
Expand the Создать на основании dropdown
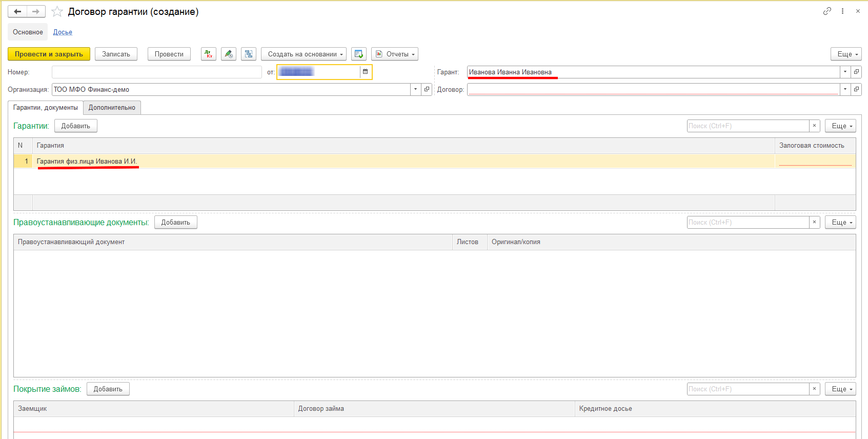pos(304,54)
